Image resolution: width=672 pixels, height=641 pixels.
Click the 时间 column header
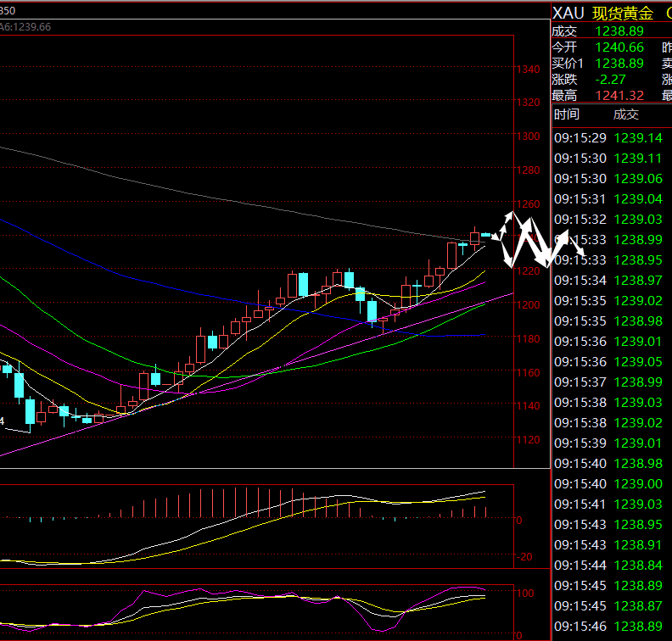point(567,114)
